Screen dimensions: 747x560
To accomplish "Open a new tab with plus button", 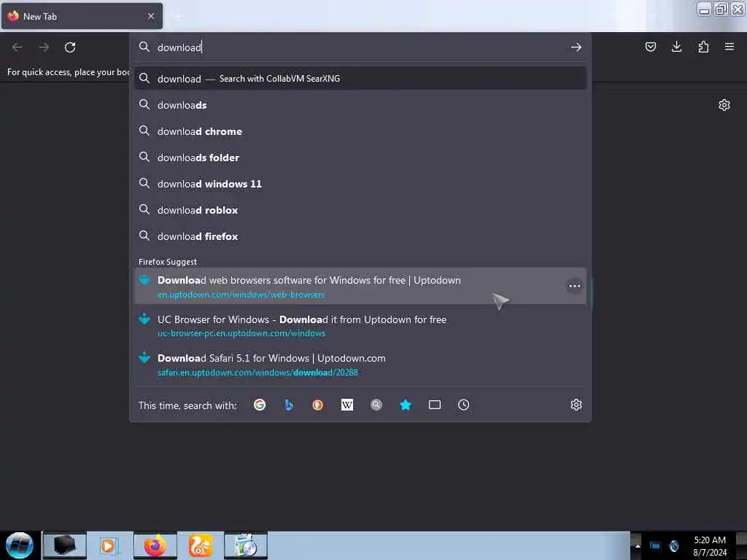I will (178, 16).
